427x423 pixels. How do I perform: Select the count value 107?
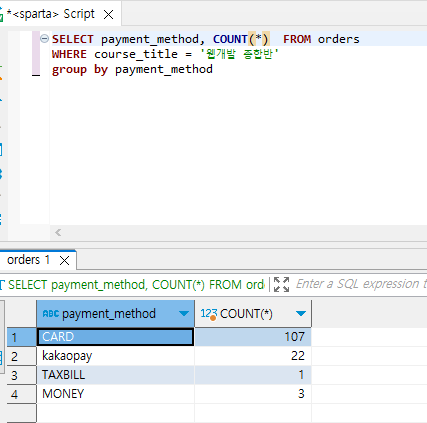[253, 337]
